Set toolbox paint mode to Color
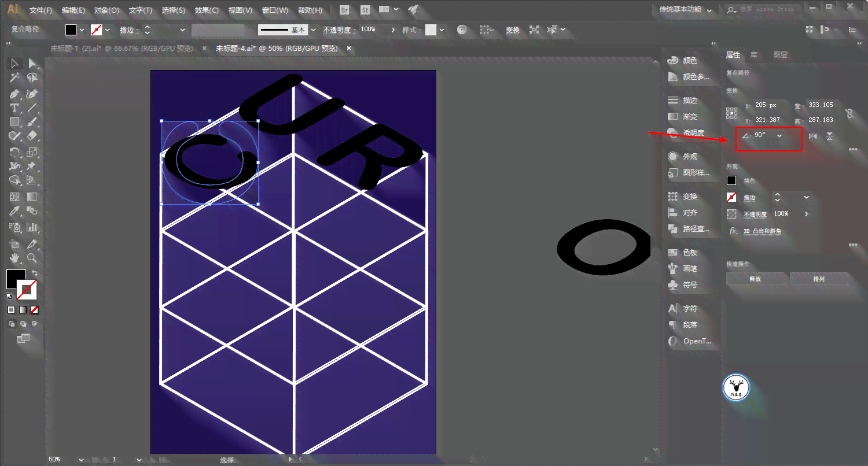 [12, 310]
